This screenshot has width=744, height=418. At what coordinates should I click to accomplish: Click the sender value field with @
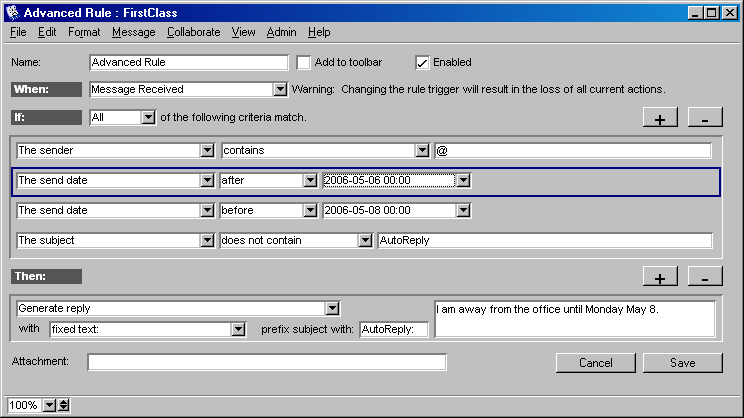[x=573, y=150]
